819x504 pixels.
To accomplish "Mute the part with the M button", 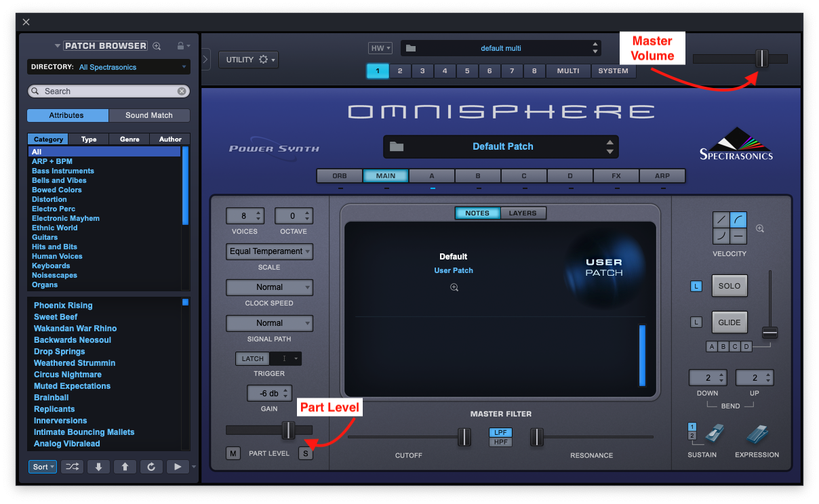I will tap(233, 453).
